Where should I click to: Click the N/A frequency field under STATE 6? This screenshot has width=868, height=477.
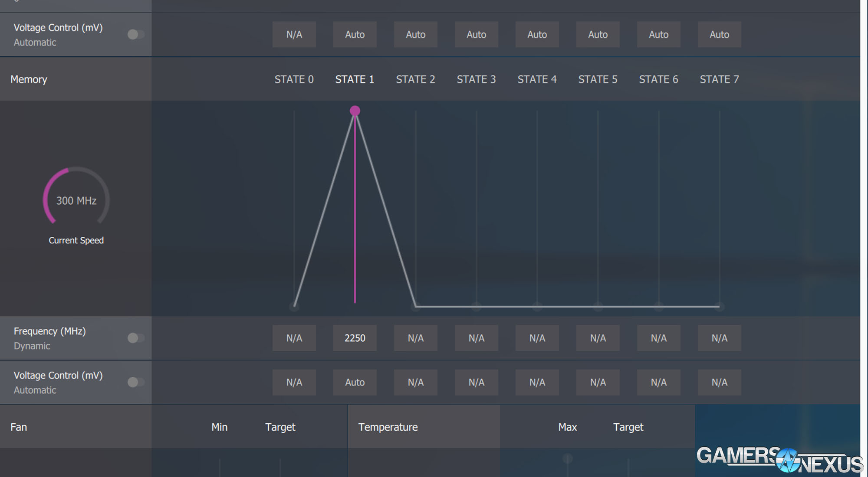pos(658,338)
